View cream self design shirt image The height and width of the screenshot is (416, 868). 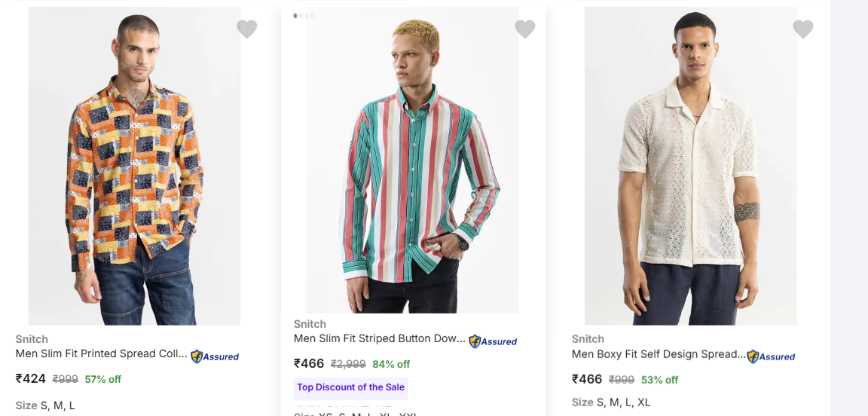690,166
